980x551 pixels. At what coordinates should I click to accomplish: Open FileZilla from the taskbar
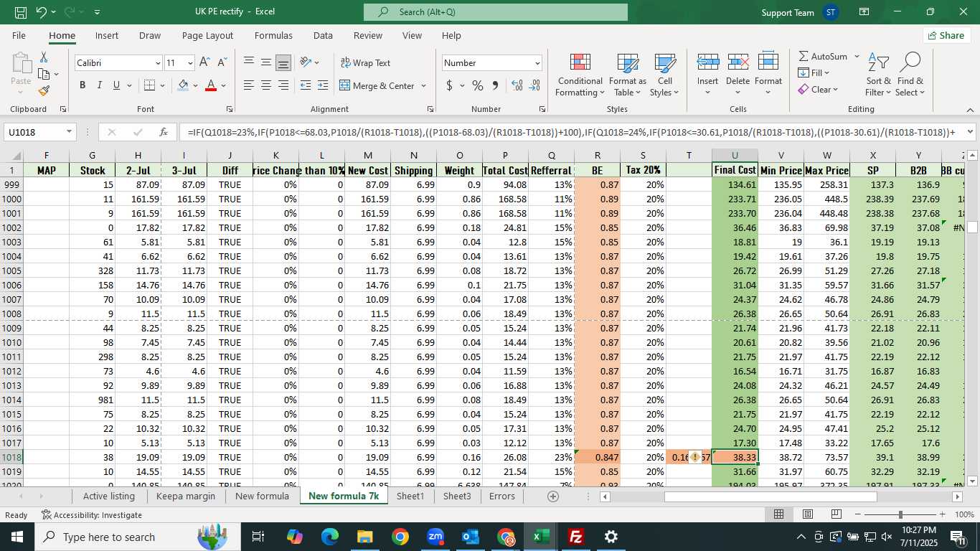coord(575,537)
